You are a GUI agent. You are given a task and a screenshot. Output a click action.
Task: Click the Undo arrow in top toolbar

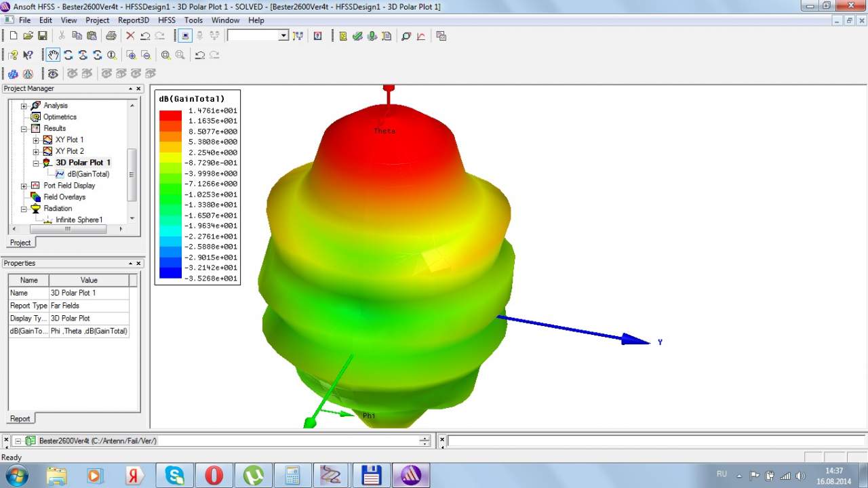[x=145, y=36]
